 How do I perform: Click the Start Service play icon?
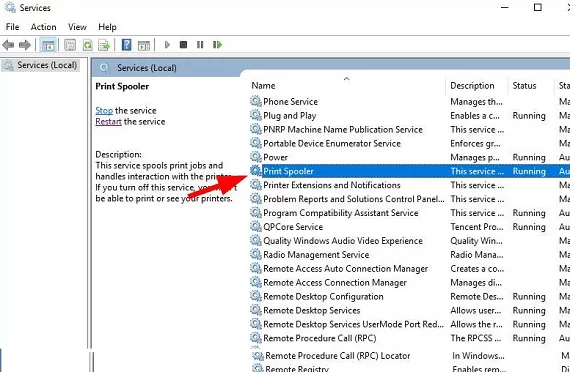click(x=167, y=45)
